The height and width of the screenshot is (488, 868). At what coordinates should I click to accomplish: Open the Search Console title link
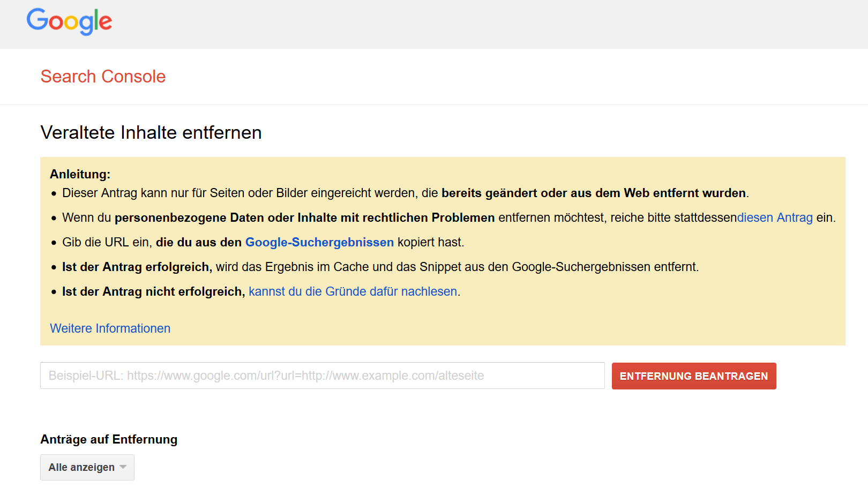(x=103, y=77)
